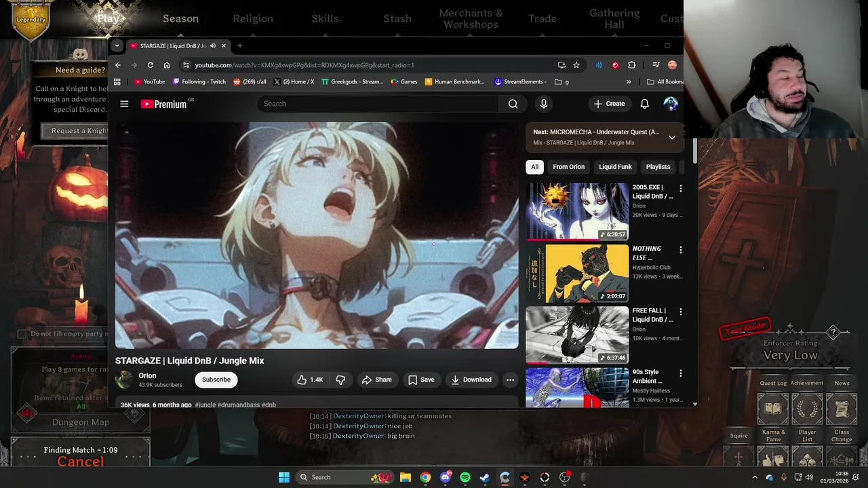This screenshot has height=488, width=868.
Task: Open YouTube bookmark in bookmarks bar
Action: [x=149, y=81]
